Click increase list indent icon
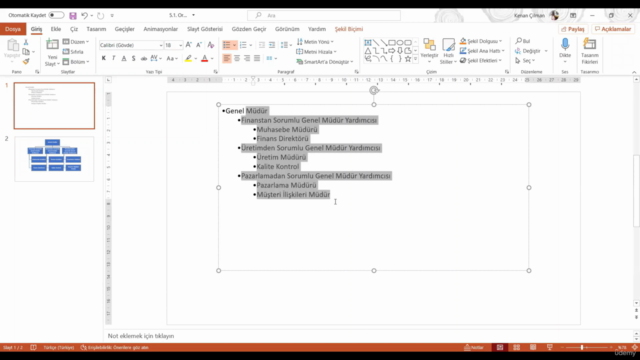The height and width of the screenshot is (360, 640). (272, 45)
